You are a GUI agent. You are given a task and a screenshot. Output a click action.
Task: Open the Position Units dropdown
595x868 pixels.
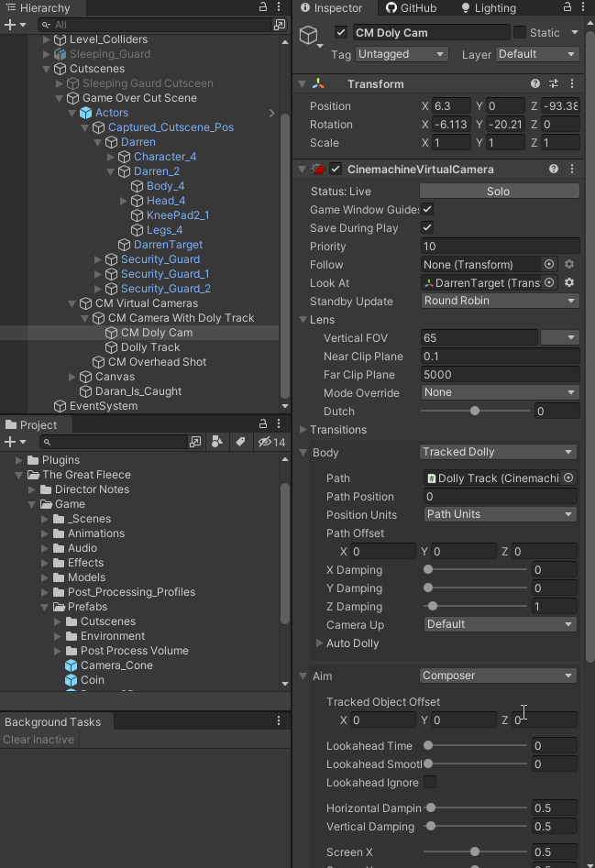pos(501,514)
